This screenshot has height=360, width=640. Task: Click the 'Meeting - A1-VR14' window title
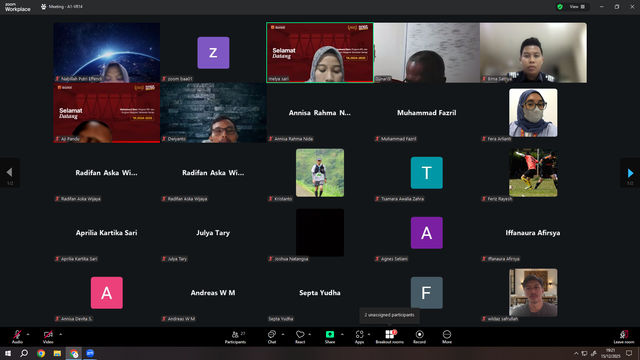(65, 7)
